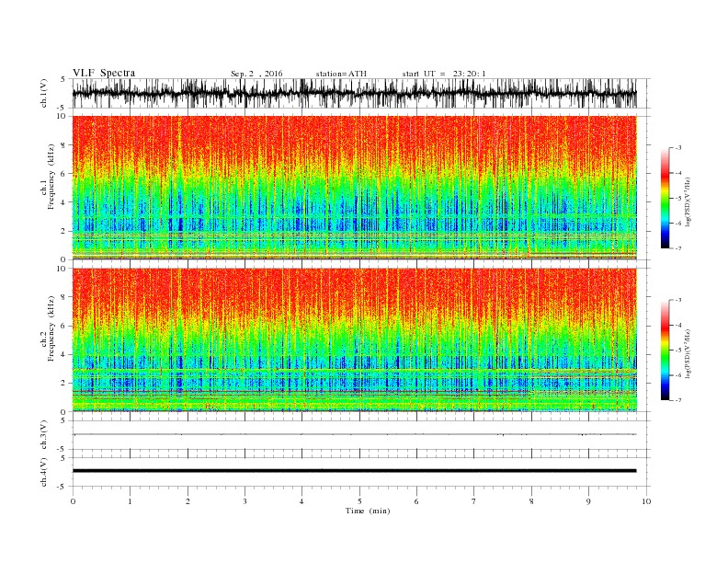Screen dimensions: 728x563
Task: Click the "VLF Spectra" title text
Action: (104, 73)
